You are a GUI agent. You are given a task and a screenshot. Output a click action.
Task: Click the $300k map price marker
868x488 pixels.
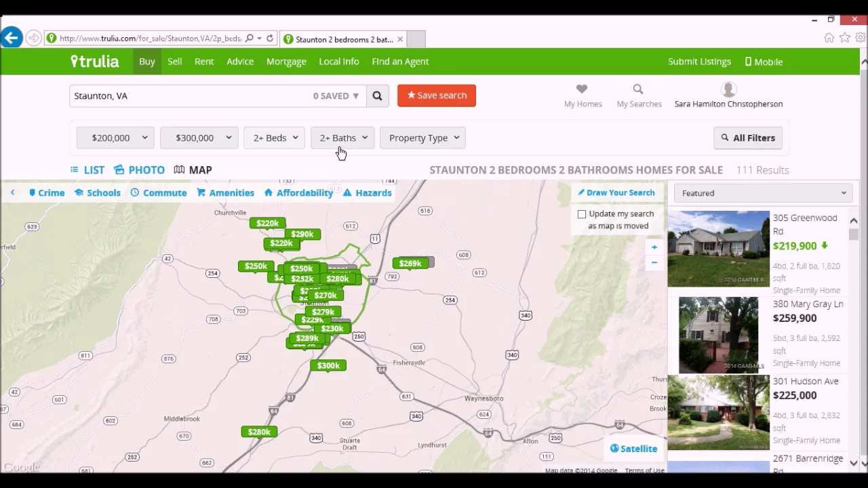pos(328,365)
